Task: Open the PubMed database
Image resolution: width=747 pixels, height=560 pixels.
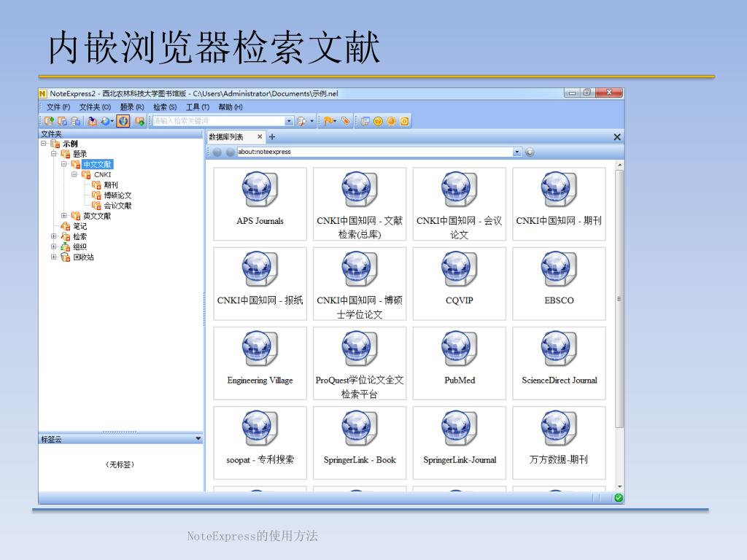Action: pyautogui.click(x=460, y=363)
